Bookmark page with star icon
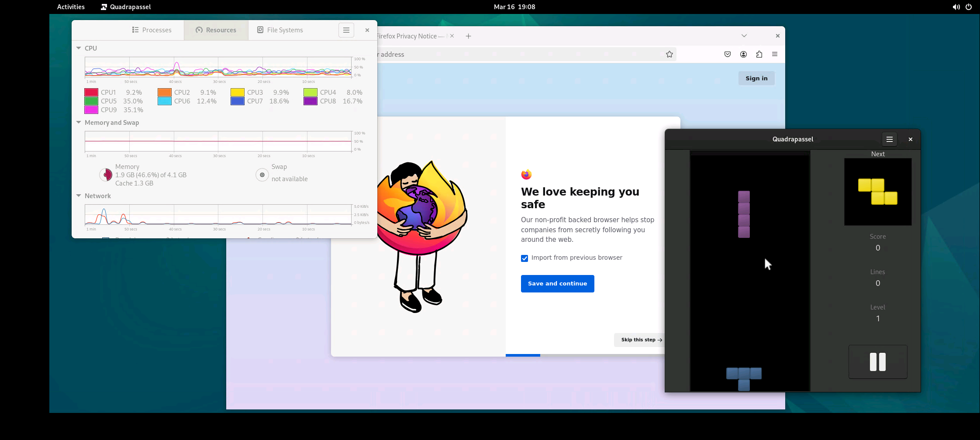This screenshot has height=440, width=980. 669,54
